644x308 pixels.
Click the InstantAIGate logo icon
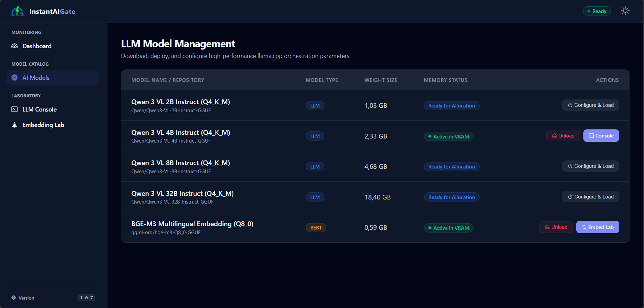pos(18,11)
